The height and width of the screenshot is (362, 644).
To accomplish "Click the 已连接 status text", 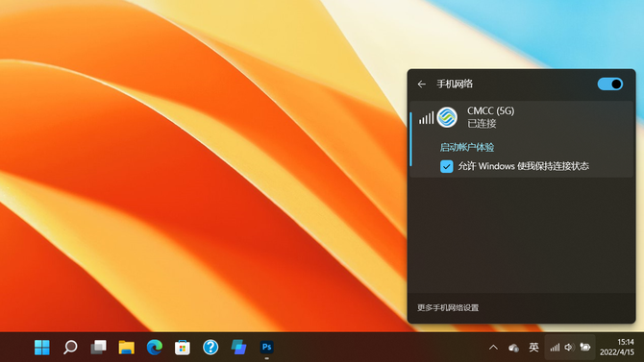I will pyautogui.click(x=482, y=124).
